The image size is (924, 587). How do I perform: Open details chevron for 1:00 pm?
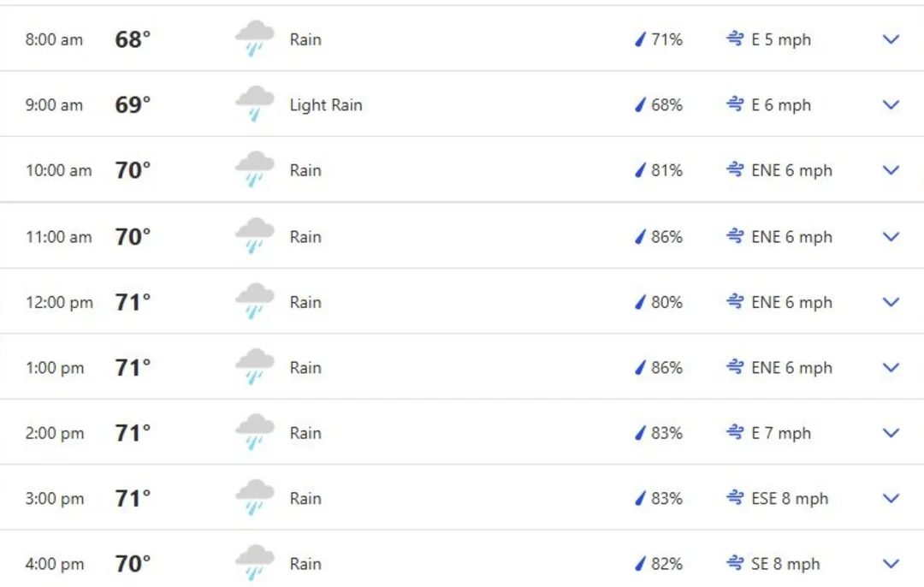(x=891, y=368)
